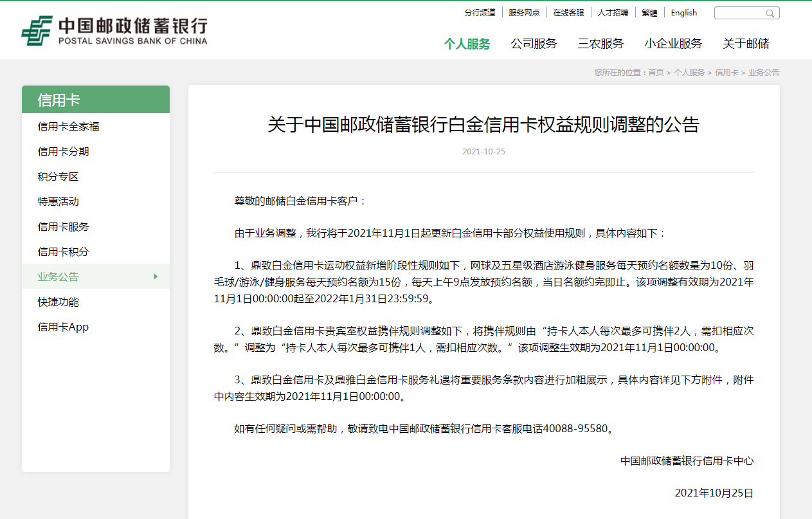Type in the top search field

(739, 14)
